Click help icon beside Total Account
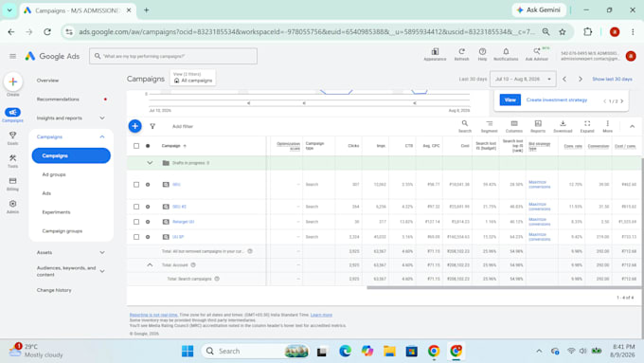Viewport: 644px width, 363px height. click(x=193, y=265)
